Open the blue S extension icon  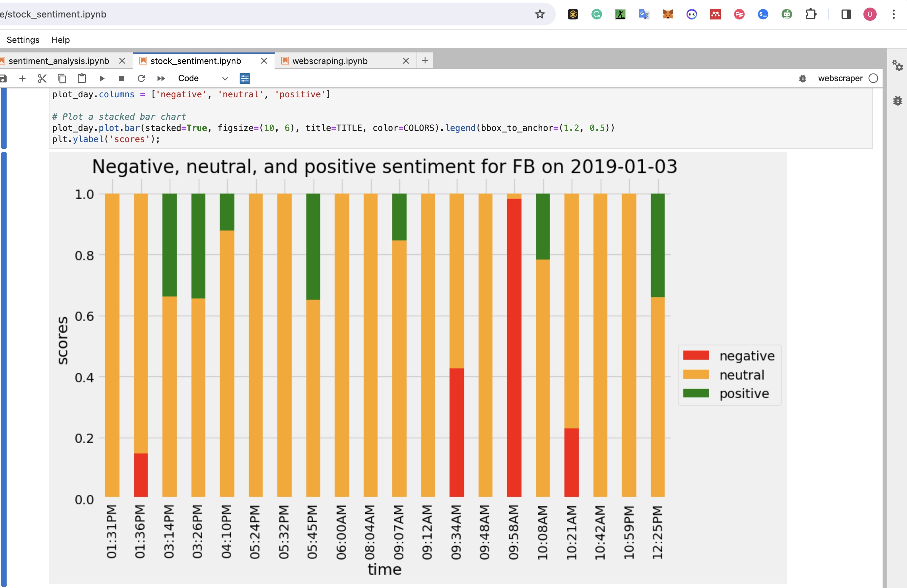tap(763, 15)
